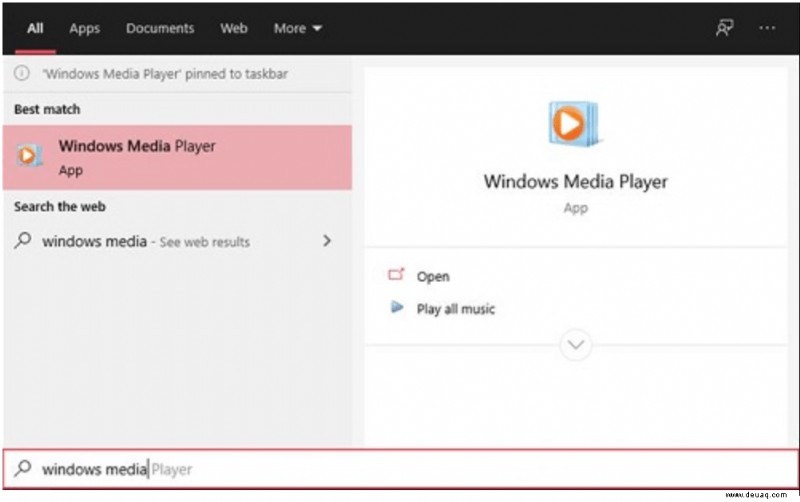Open the feedback person icon
Viewport: 800px width, 502px height.
tap(724, 28)
